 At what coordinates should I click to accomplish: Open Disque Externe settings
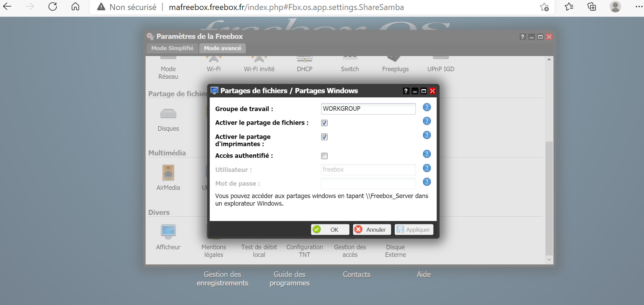[395, 251]
